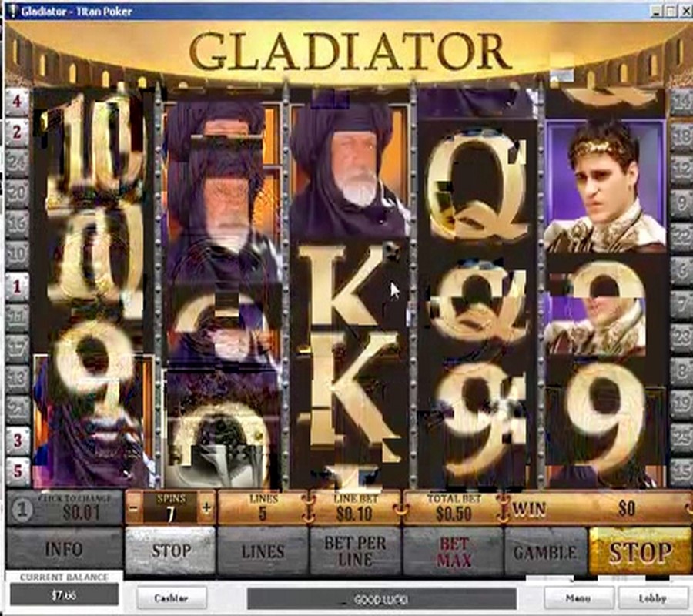Click the gold STOP spin button
693x616 pixels.
(x=640, y=552)
